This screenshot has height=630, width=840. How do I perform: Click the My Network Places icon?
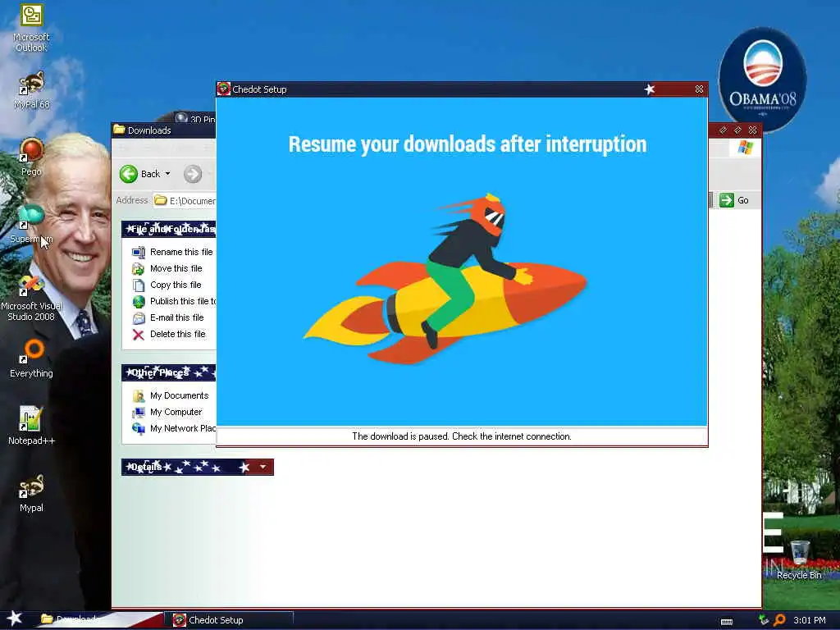(138, 429)
